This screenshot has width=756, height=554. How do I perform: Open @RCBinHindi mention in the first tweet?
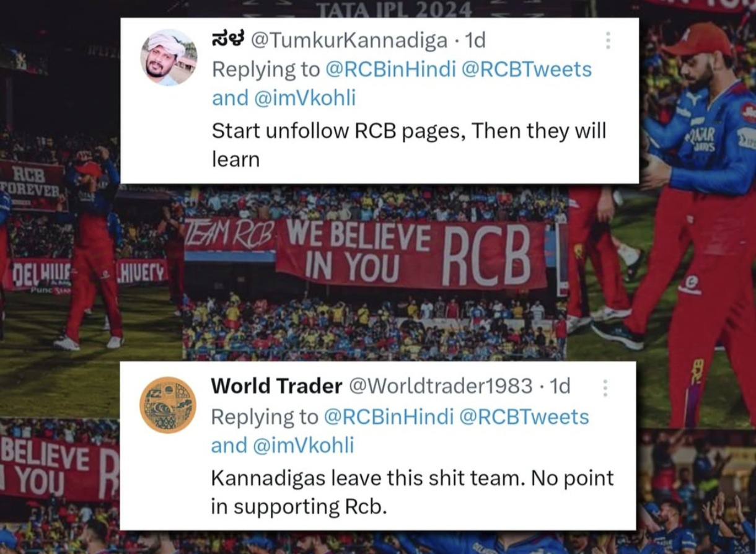click(x=389, y=69)
